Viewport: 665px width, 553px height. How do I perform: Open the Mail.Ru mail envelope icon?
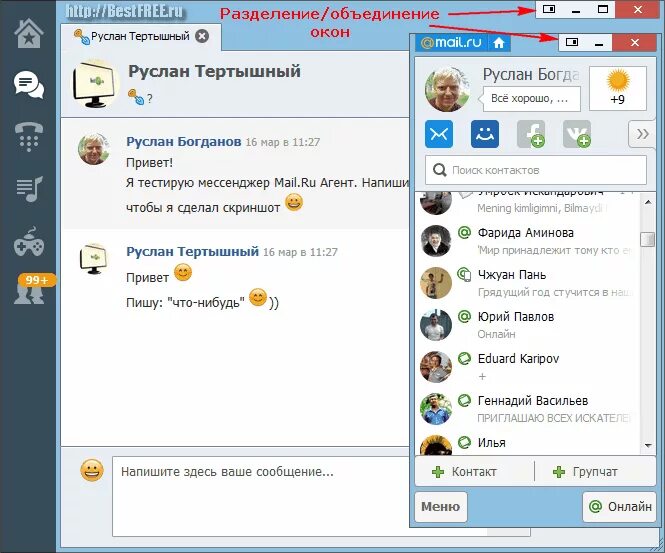click(439, 134)
